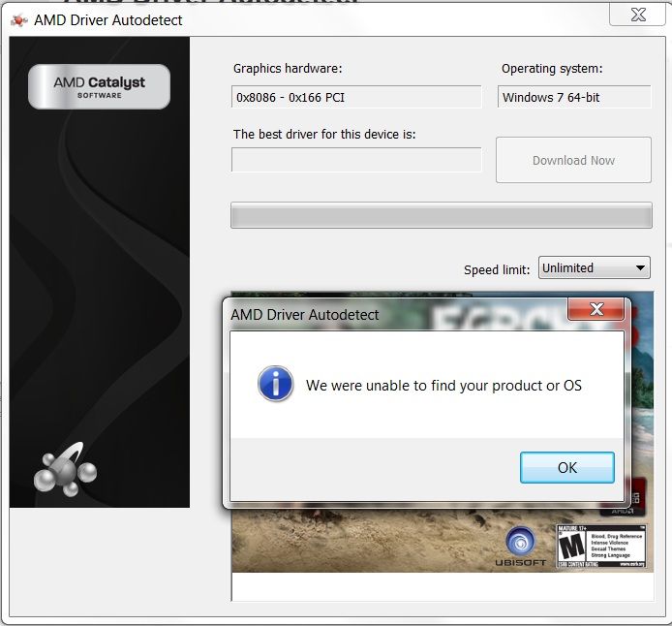Click 'The best driver for this device is:' text
The image size is (672, 626).
pos(324,134)
